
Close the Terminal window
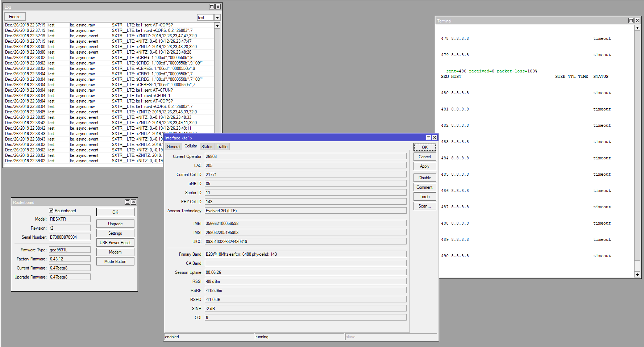pos(637,21)
